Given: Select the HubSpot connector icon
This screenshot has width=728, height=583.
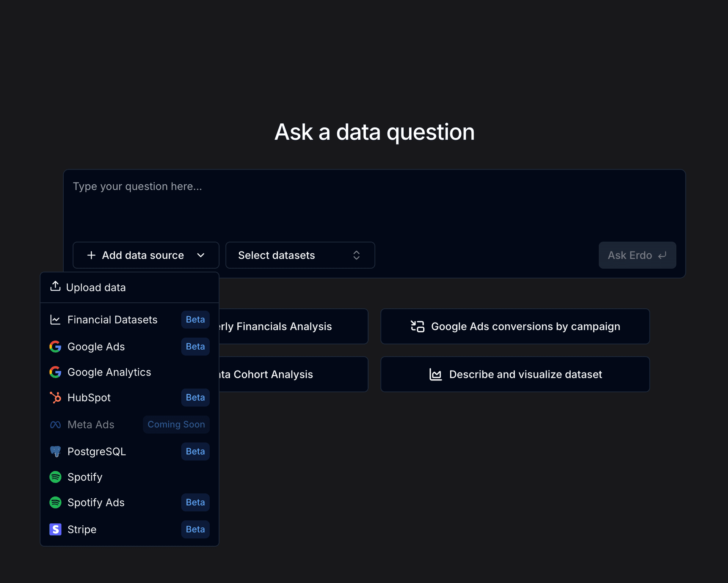Looking at the screenshot, I should click(55, 398).
